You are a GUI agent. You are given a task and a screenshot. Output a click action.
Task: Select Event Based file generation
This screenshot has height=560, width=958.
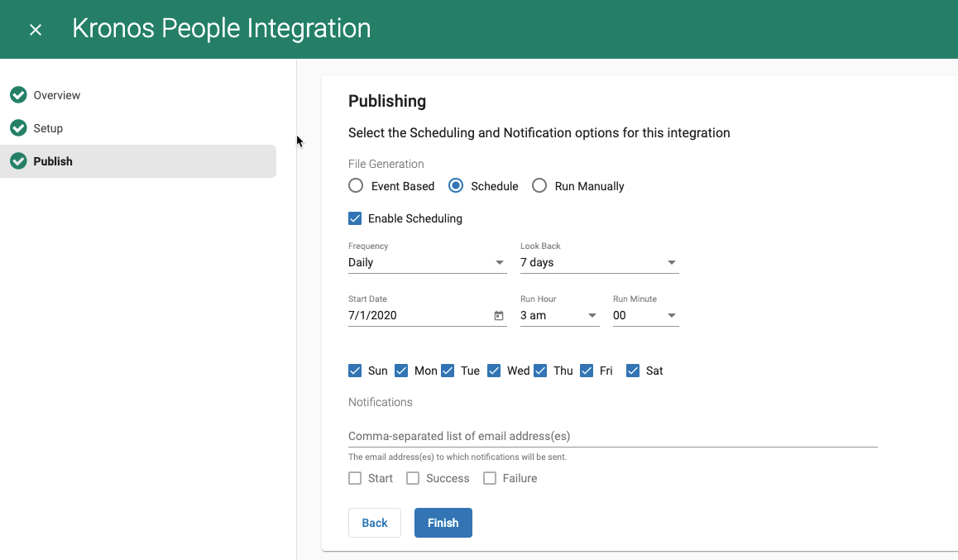coord(356,185)
